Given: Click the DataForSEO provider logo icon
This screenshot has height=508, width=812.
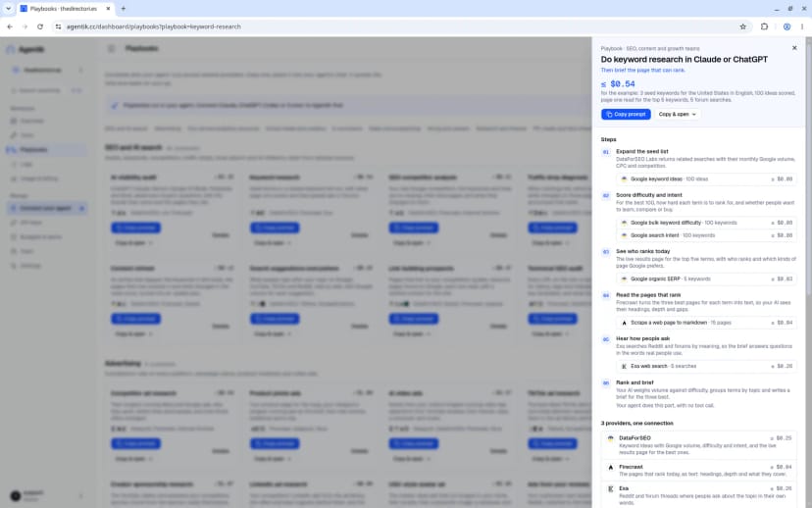Looking at the screenshot, I should (x=611, y=438).
